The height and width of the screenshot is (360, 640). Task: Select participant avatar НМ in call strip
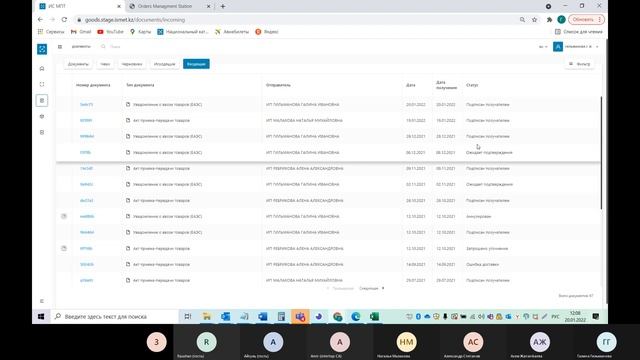[406, 342]
